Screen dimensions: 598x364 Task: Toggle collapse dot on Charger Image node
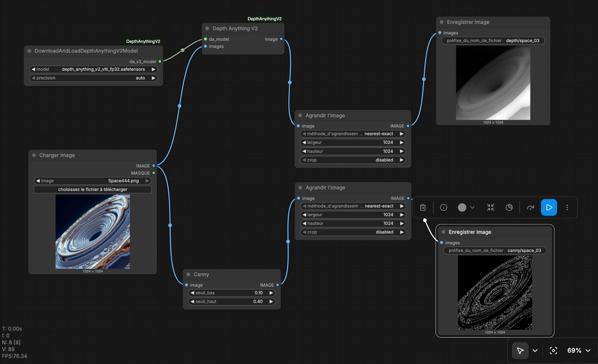[34, 155]
